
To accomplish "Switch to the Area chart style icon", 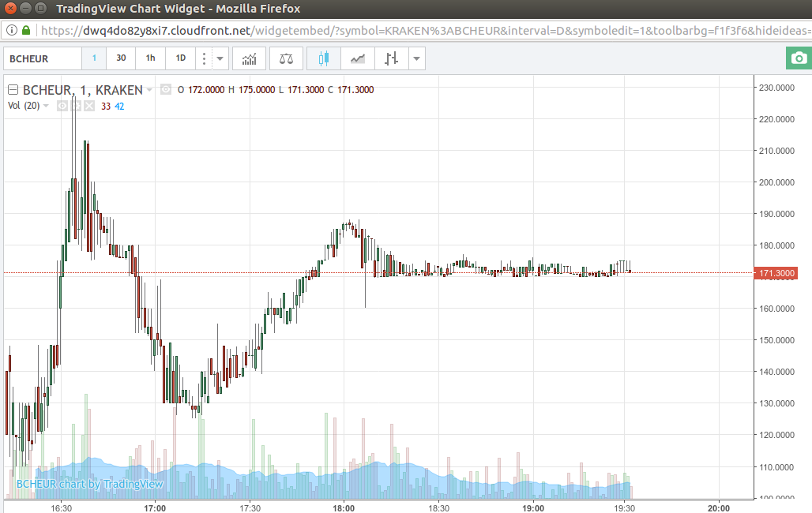I will 357,58.
